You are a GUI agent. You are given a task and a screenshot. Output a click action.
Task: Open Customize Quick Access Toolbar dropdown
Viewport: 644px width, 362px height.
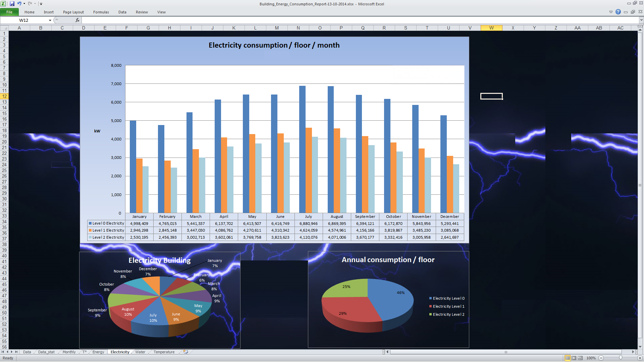pyautogui.click(x=41, y=4)
